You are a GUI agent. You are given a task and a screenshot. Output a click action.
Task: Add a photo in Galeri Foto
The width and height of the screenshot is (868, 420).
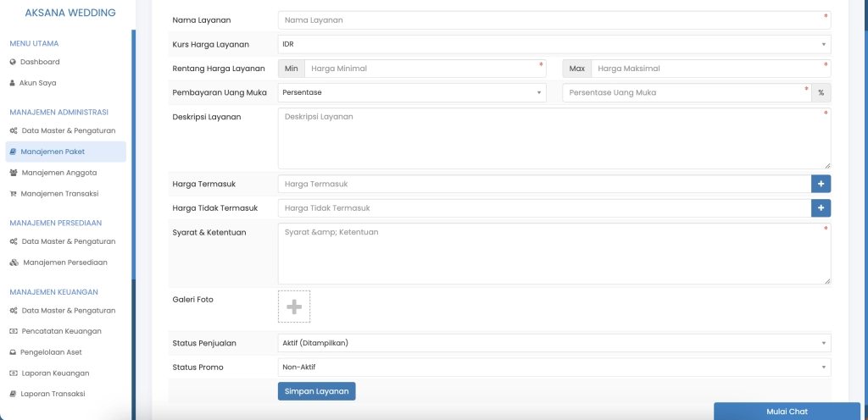coord(294,307)
